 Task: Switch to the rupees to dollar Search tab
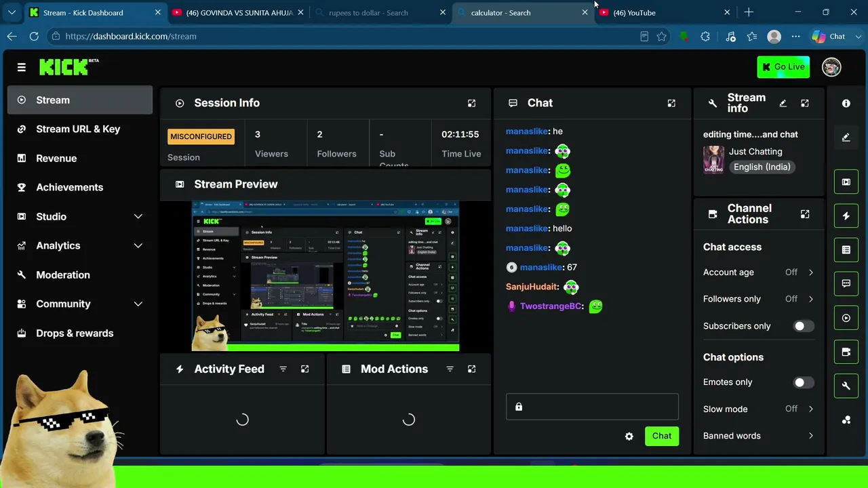point(378,12)
